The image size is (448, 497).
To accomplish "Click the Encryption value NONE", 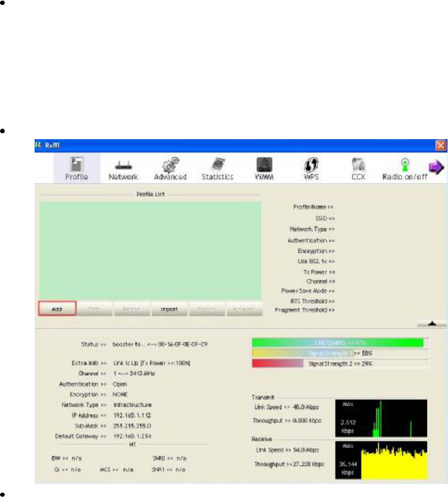I will (x=120, y=394).
